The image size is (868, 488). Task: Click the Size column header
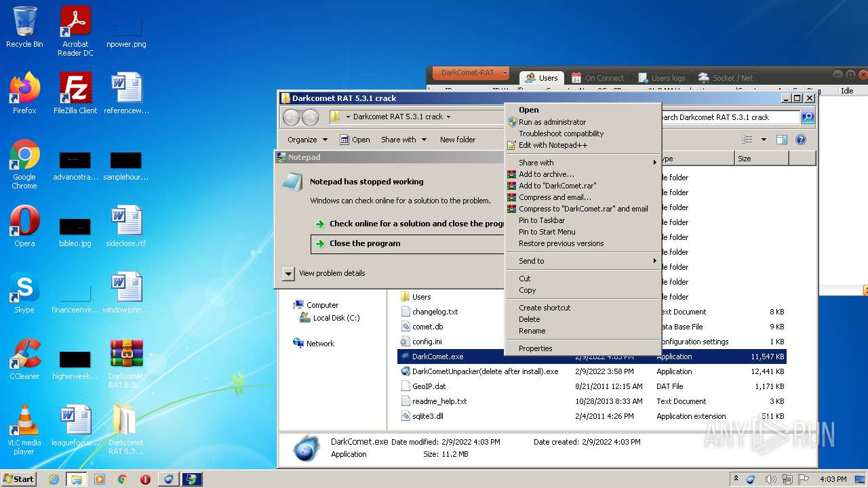point(761,159)
